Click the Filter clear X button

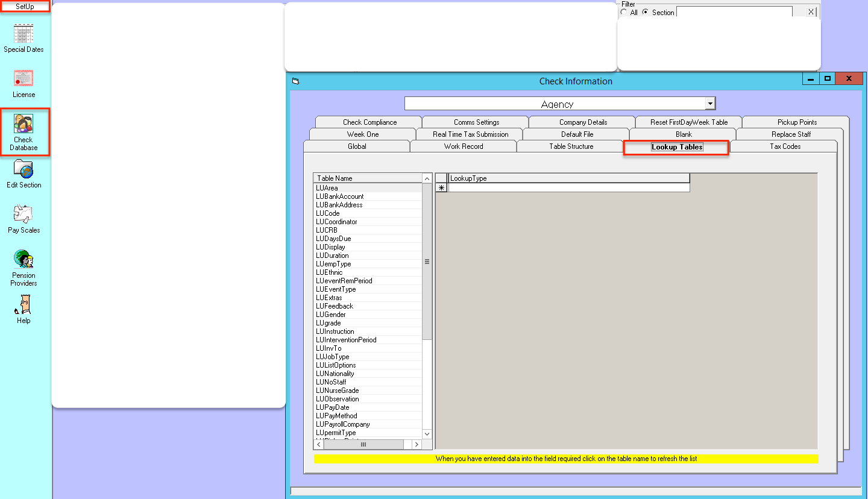point(811,12)
